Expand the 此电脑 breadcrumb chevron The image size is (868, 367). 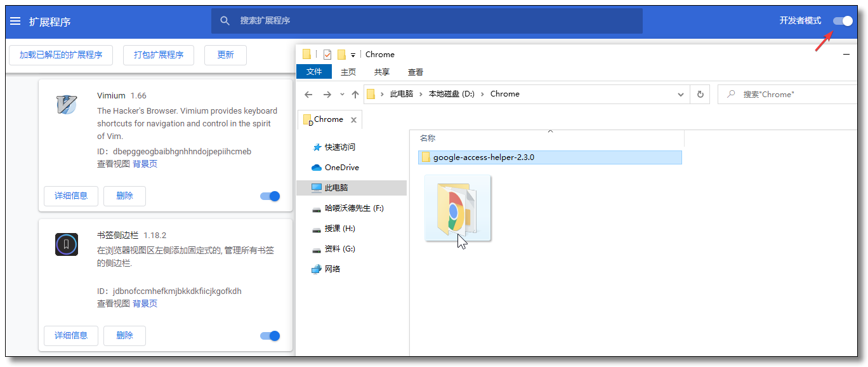(x=421, y=94)
